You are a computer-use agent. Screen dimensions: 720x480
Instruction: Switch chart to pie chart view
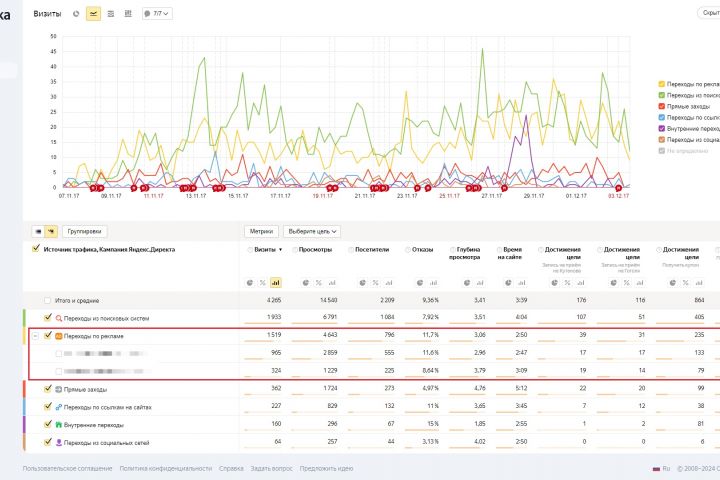point(76,14)
